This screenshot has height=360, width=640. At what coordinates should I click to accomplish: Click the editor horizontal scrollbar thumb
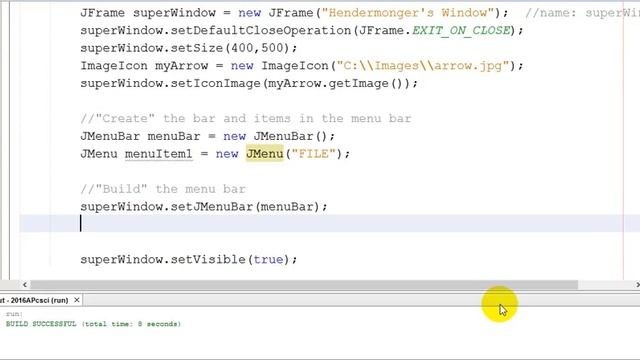click(x=304, y=284)
